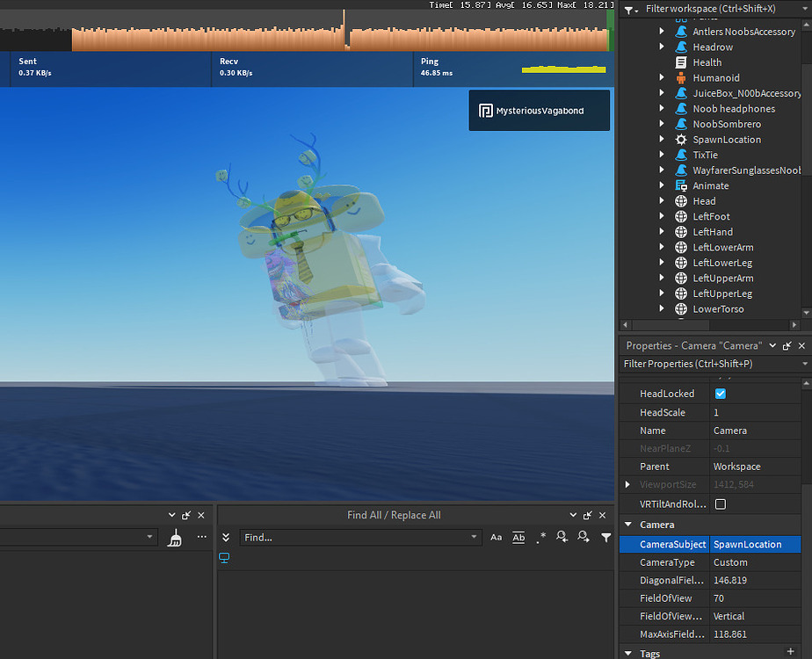Collapse the Camera section in Properties
This screenshot has height=659, width=812.
pos(628,525)
